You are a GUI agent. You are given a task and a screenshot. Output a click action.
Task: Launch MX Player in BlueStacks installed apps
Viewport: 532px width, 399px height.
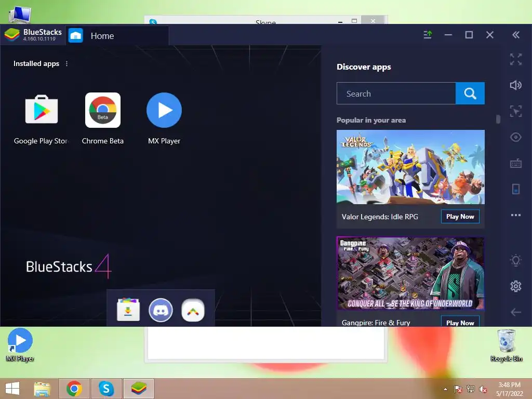point(164,110)
